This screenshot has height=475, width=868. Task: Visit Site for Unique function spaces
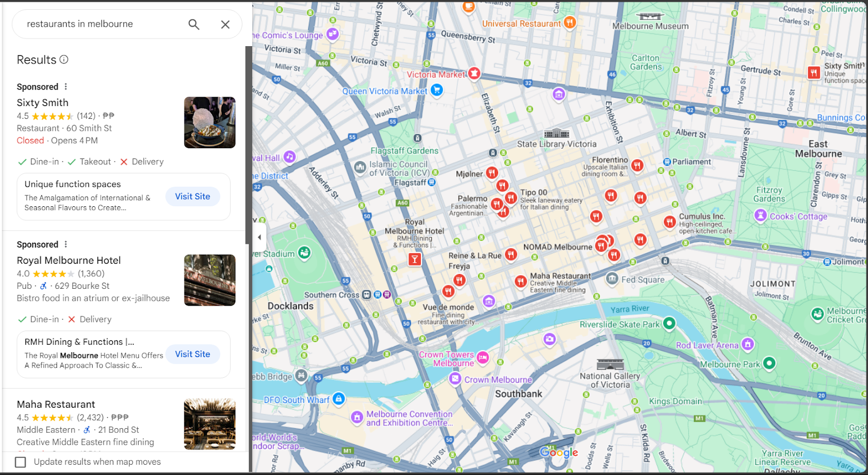(x=193, y=197)
